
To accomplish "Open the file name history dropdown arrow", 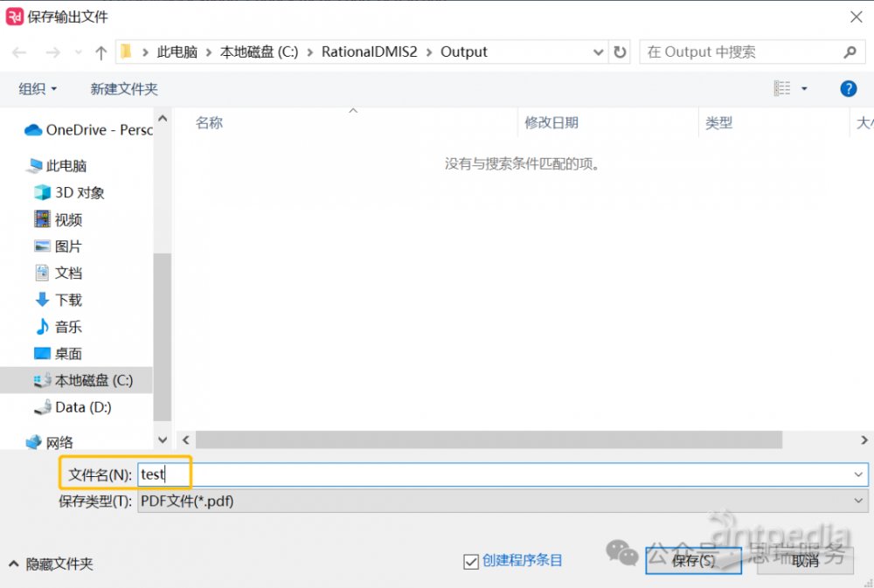I will coord(858,474).
